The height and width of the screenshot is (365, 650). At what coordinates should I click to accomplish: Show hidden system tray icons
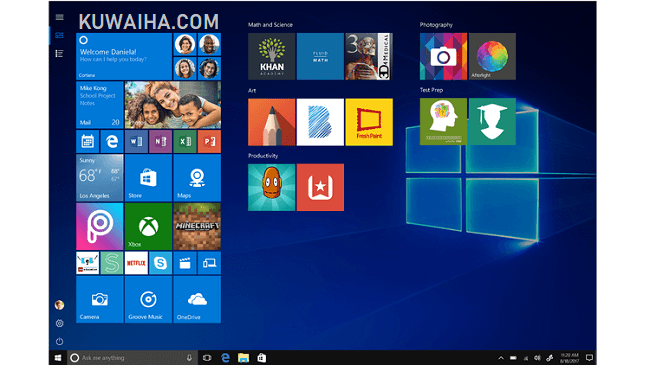coord(501,358)
